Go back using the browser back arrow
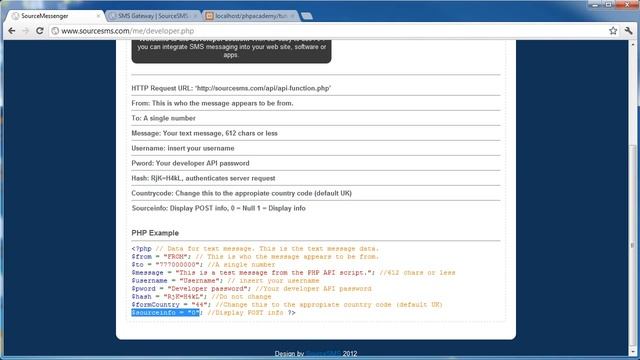Image resolution: width=640 pixels, height=360 pixels. point(12,31)
